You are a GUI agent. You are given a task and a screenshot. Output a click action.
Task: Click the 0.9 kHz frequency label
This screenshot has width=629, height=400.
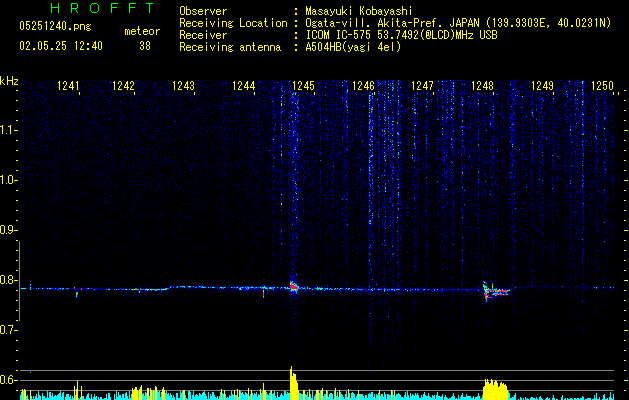click(8, 230)
